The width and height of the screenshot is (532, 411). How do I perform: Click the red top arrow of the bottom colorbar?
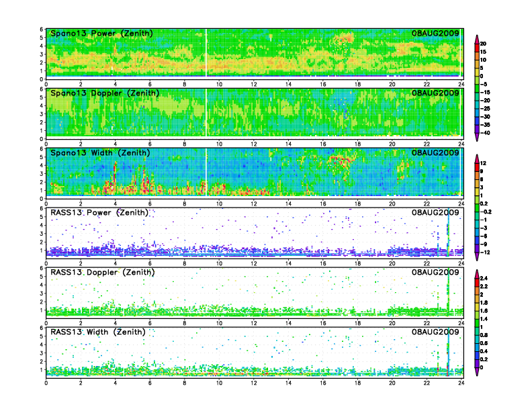click(x=477, y=273)
